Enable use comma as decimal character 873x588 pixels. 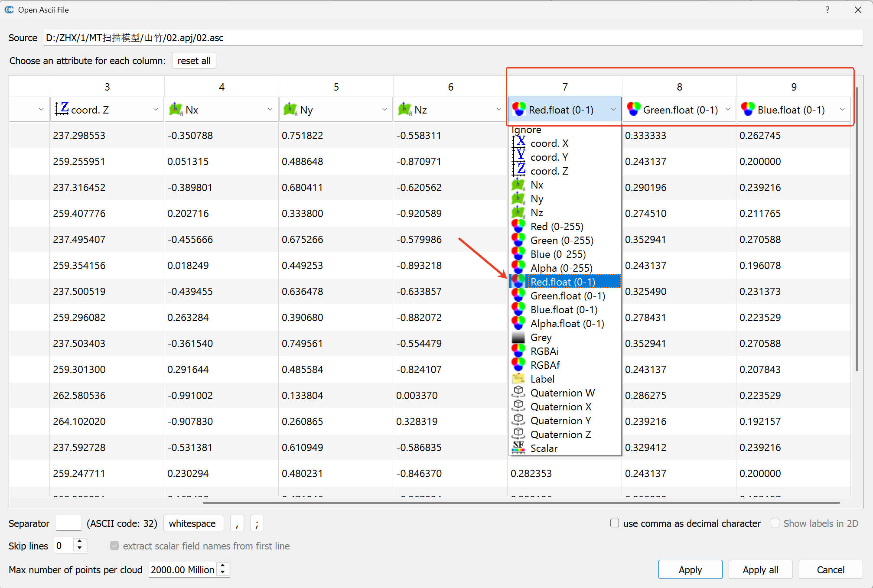(615, 523)
